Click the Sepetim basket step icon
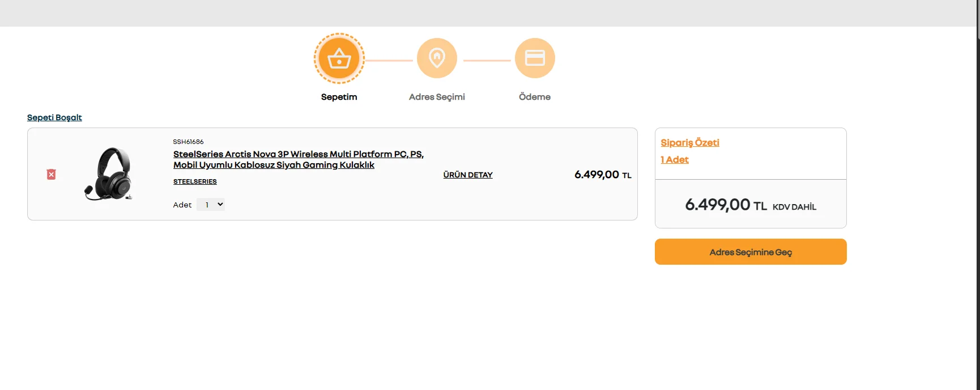 (339, 58)
